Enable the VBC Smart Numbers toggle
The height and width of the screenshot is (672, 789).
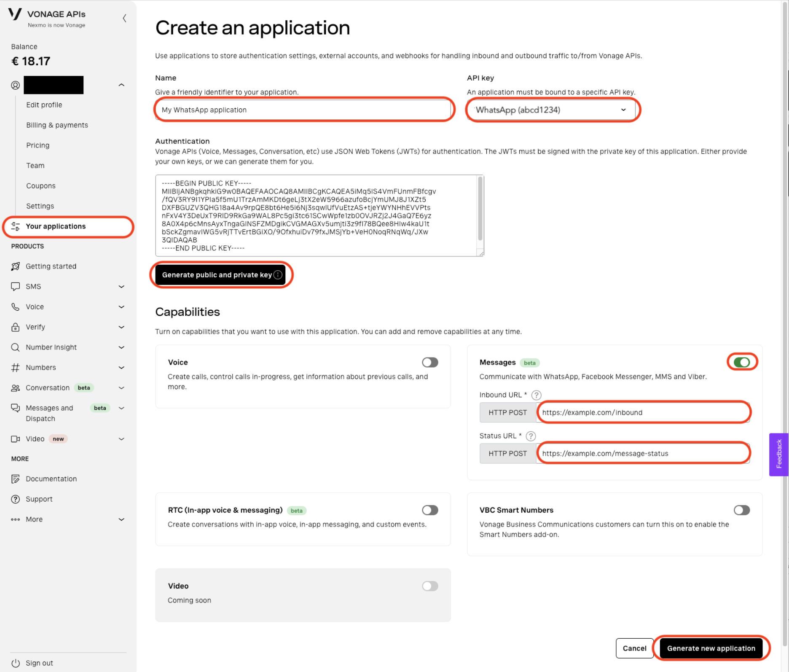coord(742,510)
